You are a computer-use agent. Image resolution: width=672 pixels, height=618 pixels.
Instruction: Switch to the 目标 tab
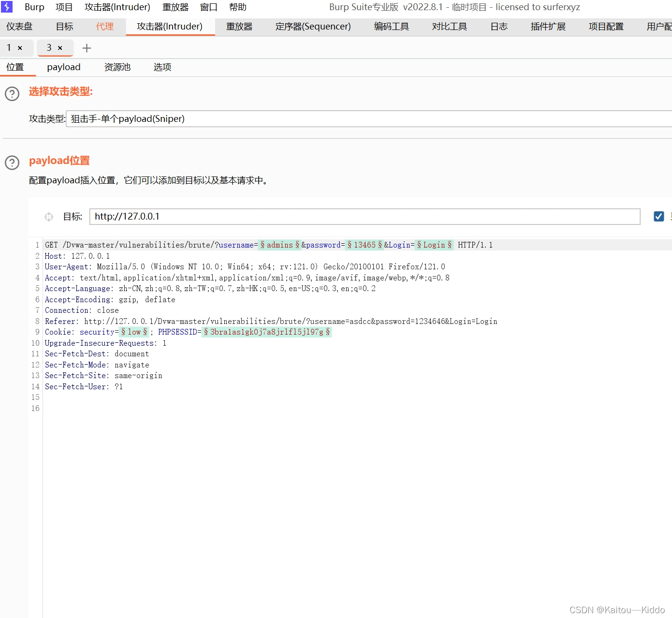click(x=64, y=27)
